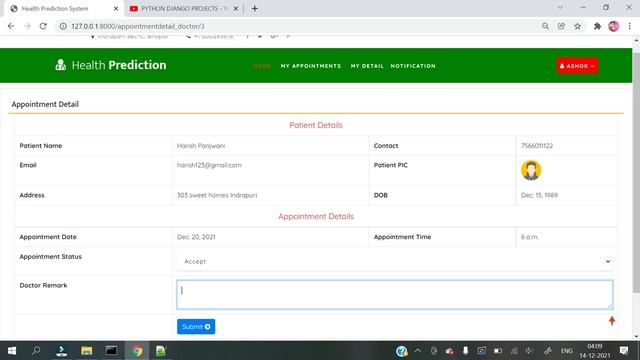Screen dimensions: 640x360
Task: Open the Get Help tray icon
Action: 402,351
